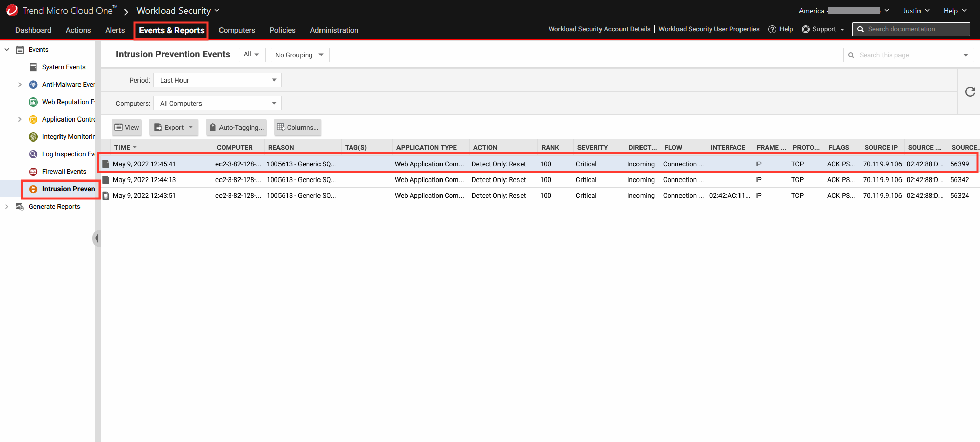The image size is (980, 442).
Task: Sort by the TIME column header
Action: (x=162, y=148)
